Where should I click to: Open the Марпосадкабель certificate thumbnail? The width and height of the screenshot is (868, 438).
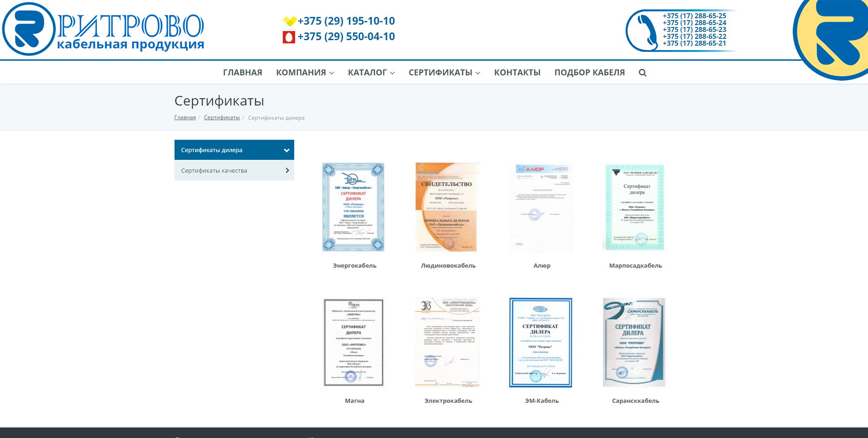click(635, 207)
